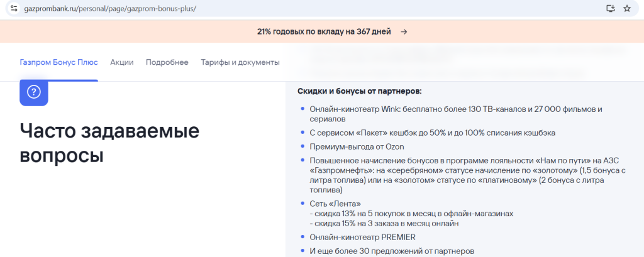Image resolution: width=644 pixels, height=257 pixels.
Task: Click the Сеть «Лента» list item
Action: (x=335, y=204)
